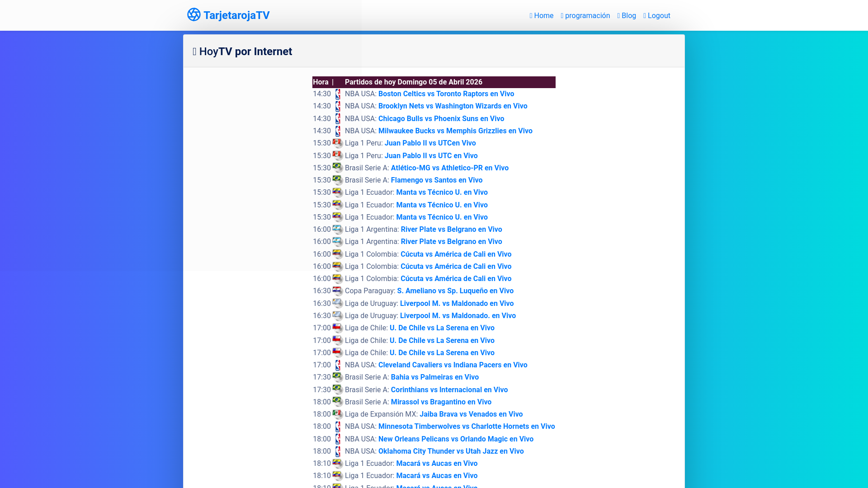The image size is (868, 488).
Task: Click NBA icon beside Boston Celtics vs Toronto Raptors
Action: click(x=338, y=94)
